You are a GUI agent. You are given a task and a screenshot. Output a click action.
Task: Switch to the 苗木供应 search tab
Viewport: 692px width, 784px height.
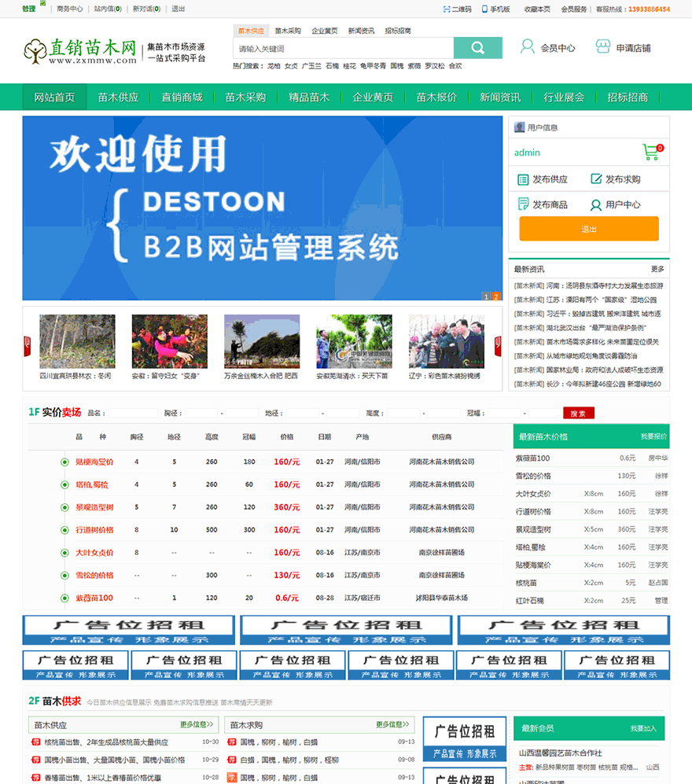click(x=251, y=31)
